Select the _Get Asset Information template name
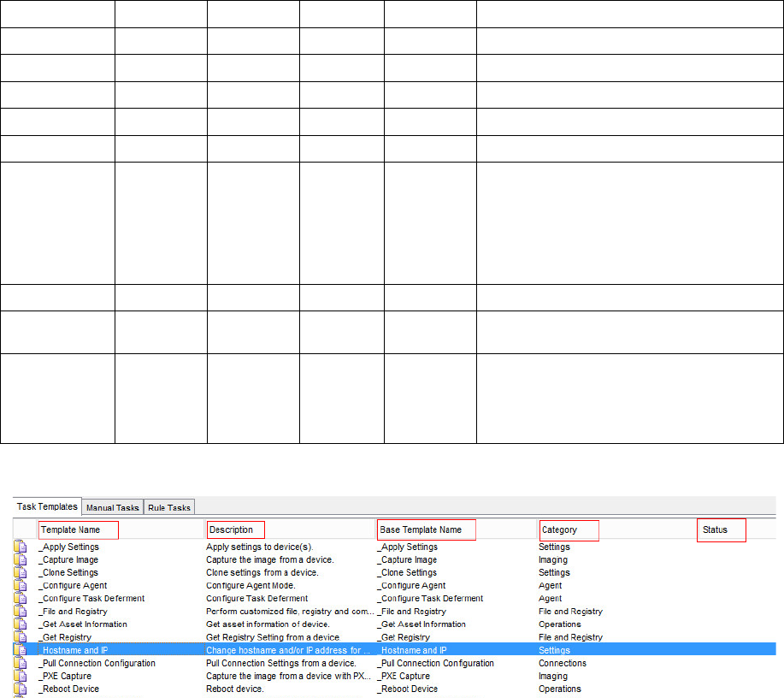This screenshot has height=698, width=784. click(x=83, y=624)
